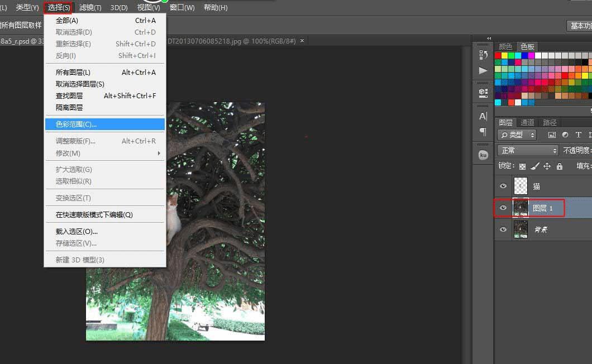Image resolution: width=592 pixels, height=364 pixels.
Task: Filter layers by pixel layer icon
Action: 552,135
